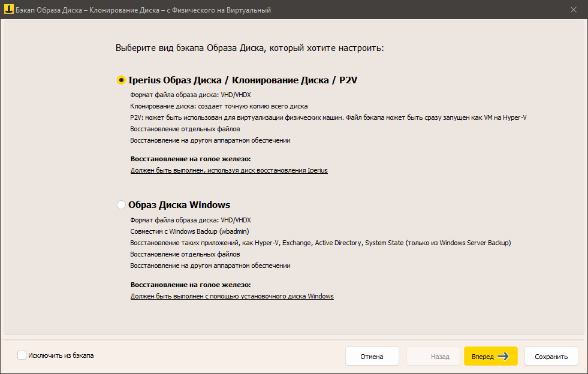Choose the Образ Диска Windows option

120,204
